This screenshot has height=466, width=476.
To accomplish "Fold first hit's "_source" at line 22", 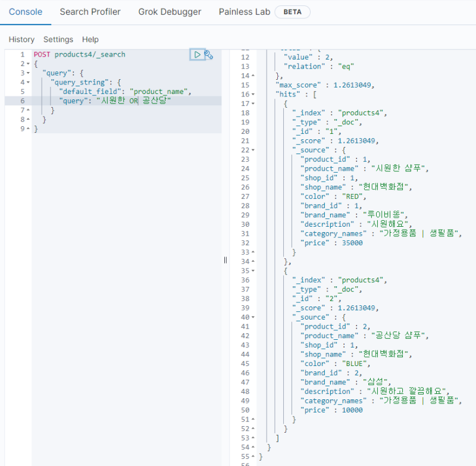I will 253,150.
